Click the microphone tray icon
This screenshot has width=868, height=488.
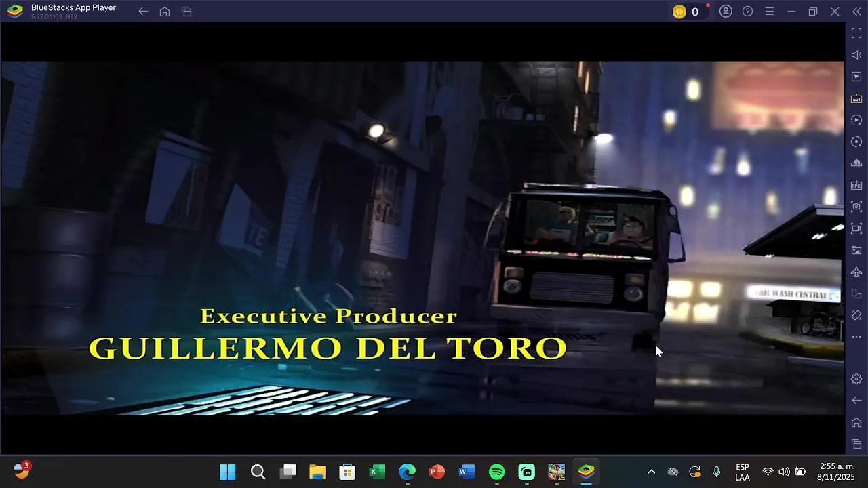click(x=716, y=472)
